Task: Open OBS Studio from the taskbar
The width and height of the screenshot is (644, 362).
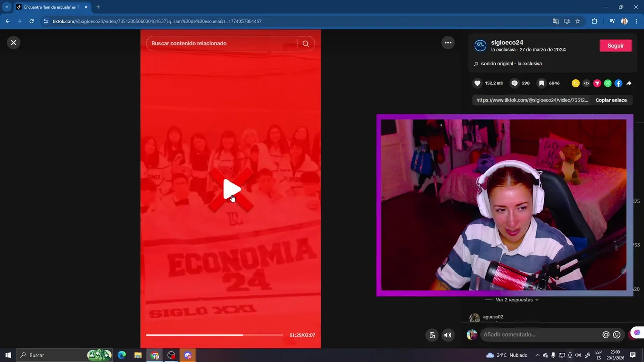Action: (x=171, y=355)
